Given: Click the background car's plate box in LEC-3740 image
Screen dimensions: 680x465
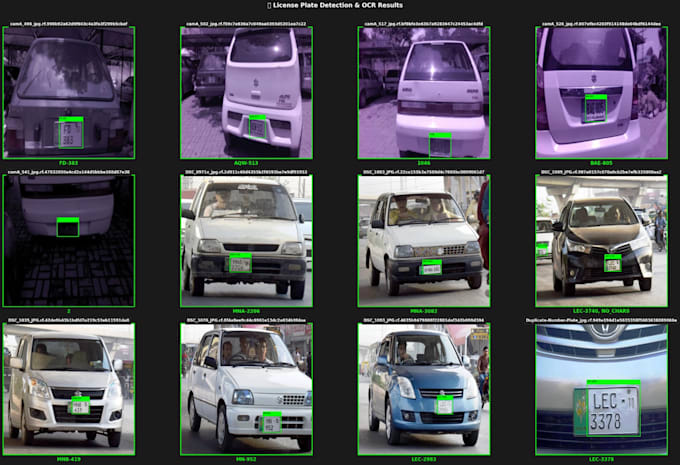Looking at the screenshot, I should (542, 251).
